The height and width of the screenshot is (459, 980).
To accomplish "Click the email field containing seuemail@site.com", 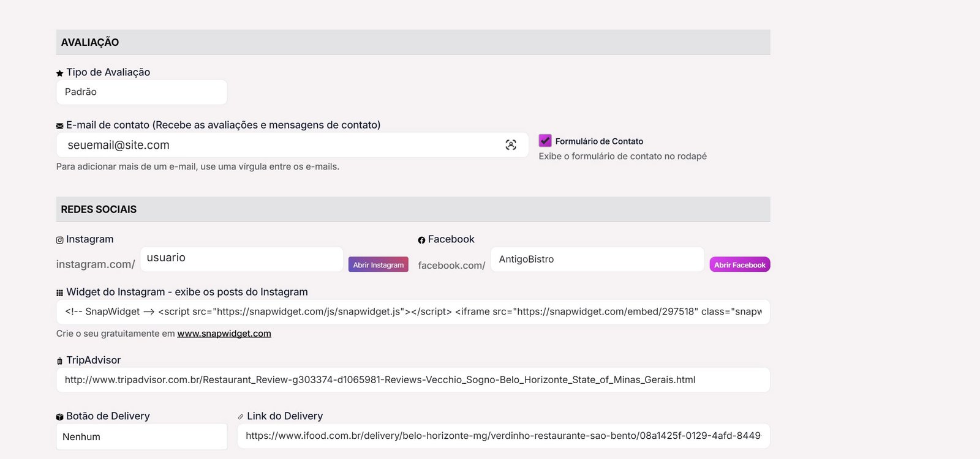I will point(292,145).
